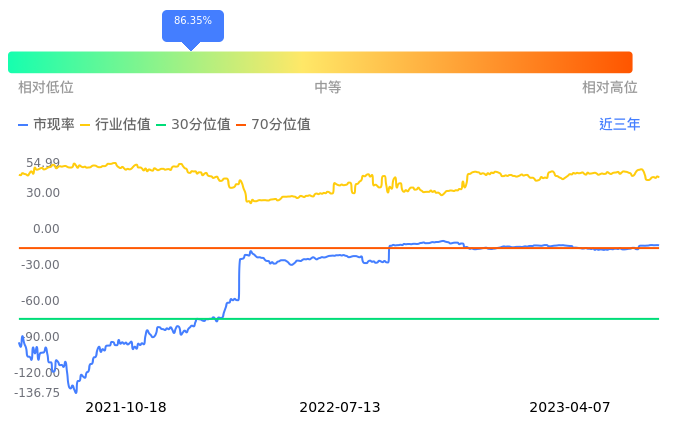This screenshot has height=442, width=686.
Task: Click the -60.00 y-axis label
Action: 41,301
